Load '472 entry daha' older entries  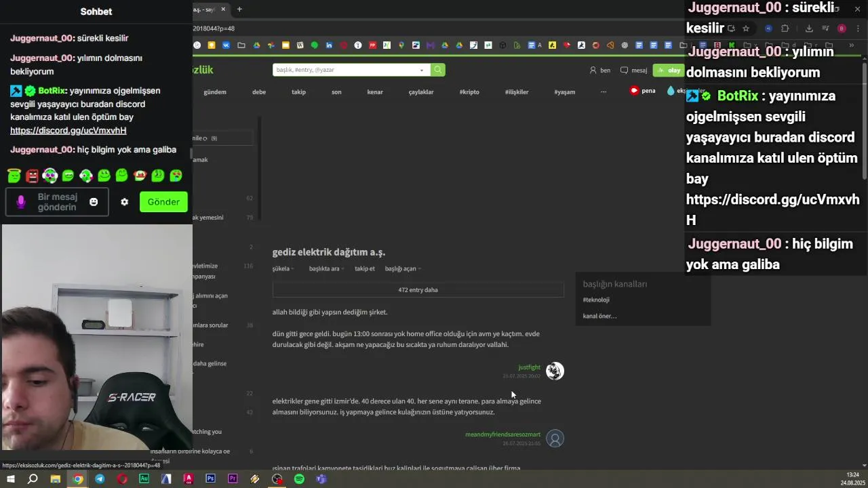418,290
